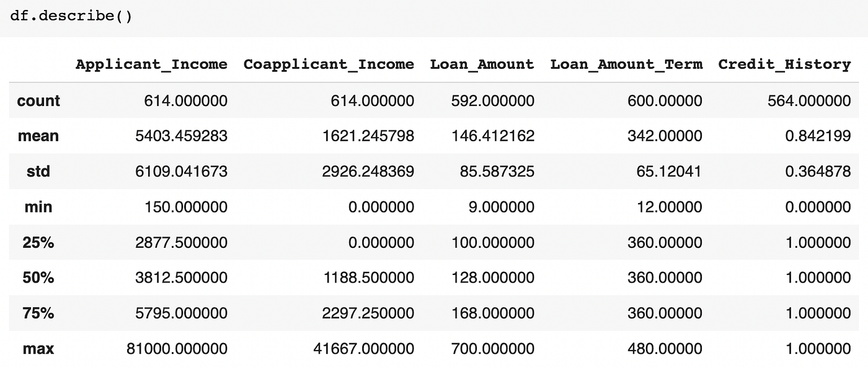Select the Coapplicant_Income column header

329,64
